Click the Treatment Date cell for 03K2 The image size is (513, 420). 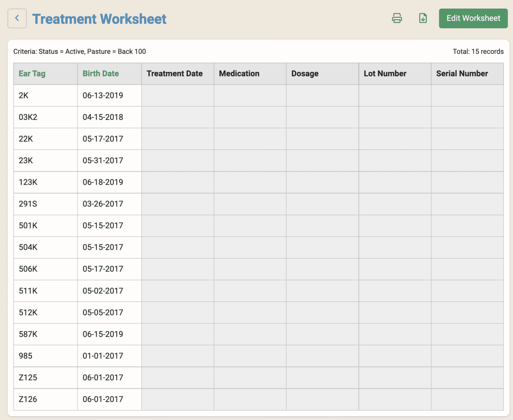click(177, 117)
